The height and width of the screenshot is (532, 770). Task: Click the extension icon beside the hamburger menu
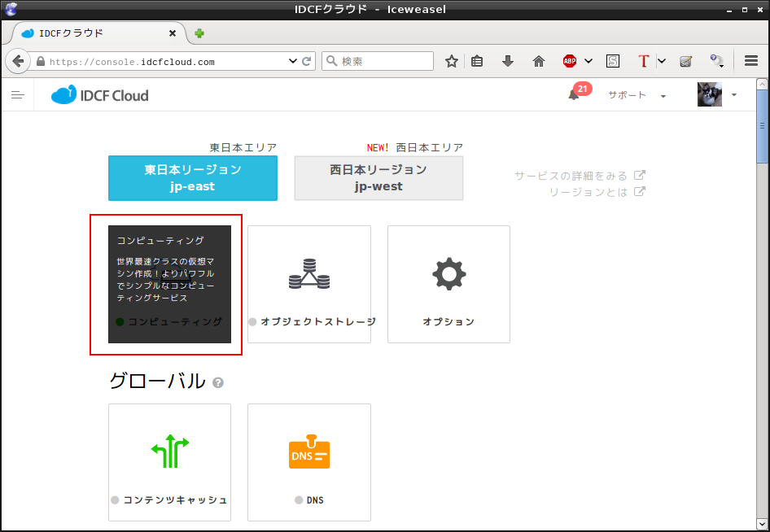[x=716, y=61]
